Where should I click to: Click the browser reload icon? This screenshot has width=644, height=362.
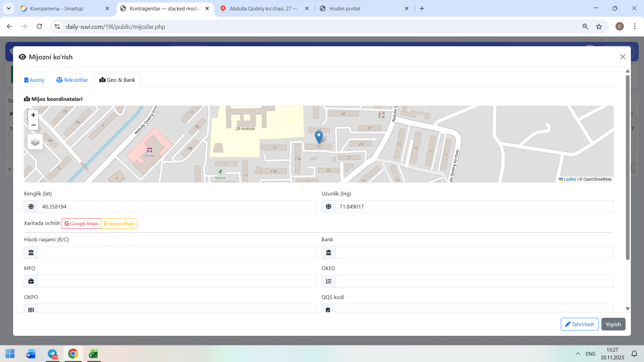pos(39,26)
